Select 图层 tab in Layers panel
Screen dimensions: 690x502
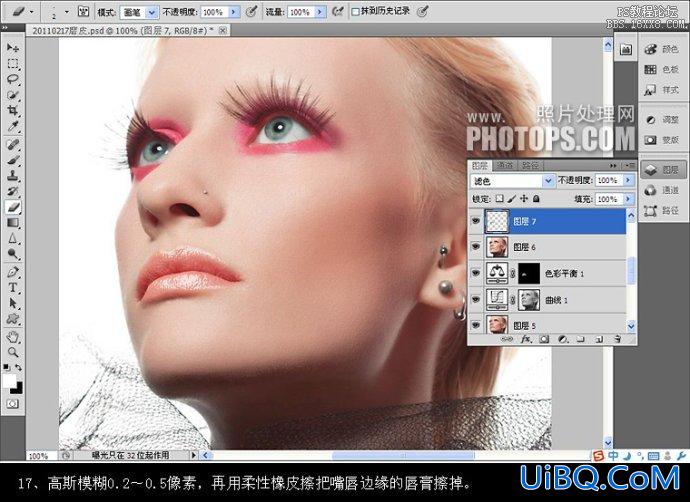(x=480, y=165)
